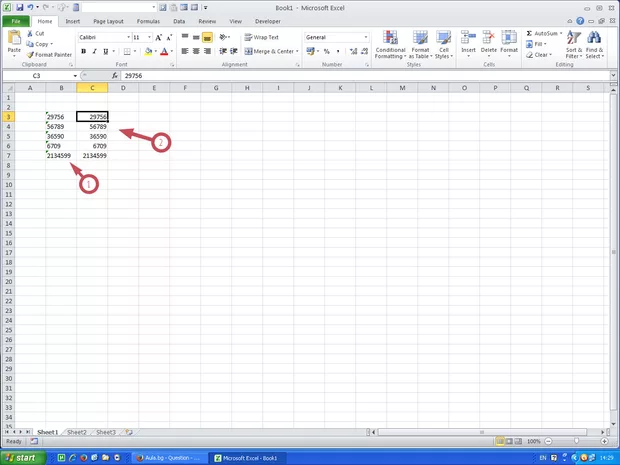Toggle Center alignment
Screen dimensions: 620x465
(196, 51)
